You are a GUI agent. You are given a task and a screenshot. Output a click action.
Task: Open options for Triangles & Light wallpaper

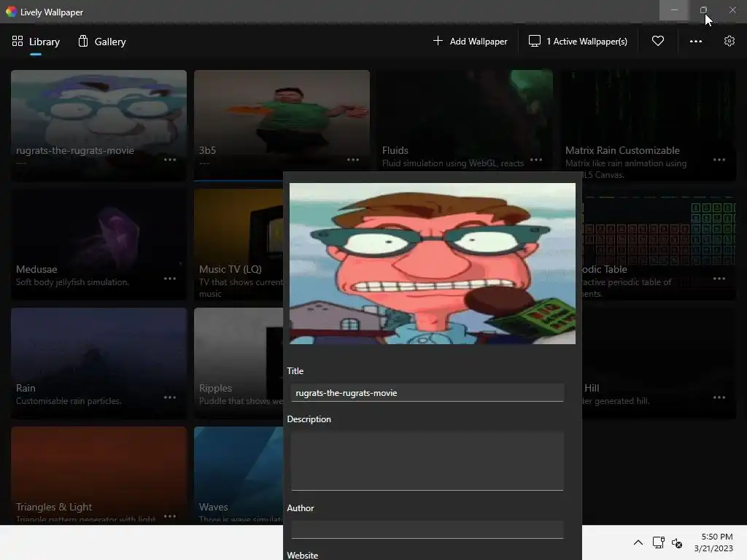tap(170, 516)
